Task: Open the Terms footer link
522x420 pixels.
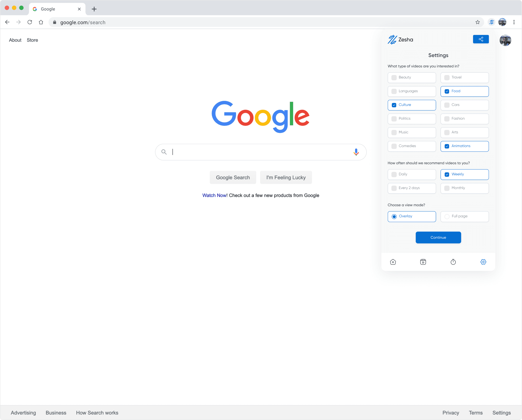Action: point(476,413)
